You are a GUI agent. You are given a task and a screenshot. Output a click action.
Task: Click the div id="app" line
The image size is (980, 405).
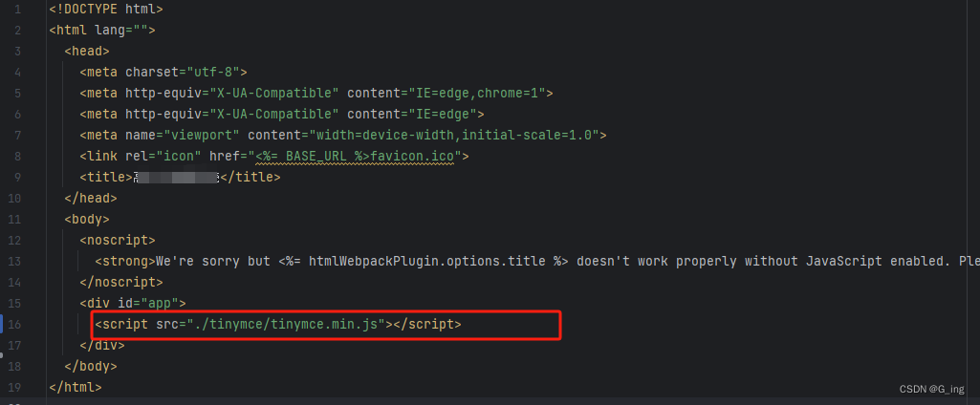[x=133, y=304]
